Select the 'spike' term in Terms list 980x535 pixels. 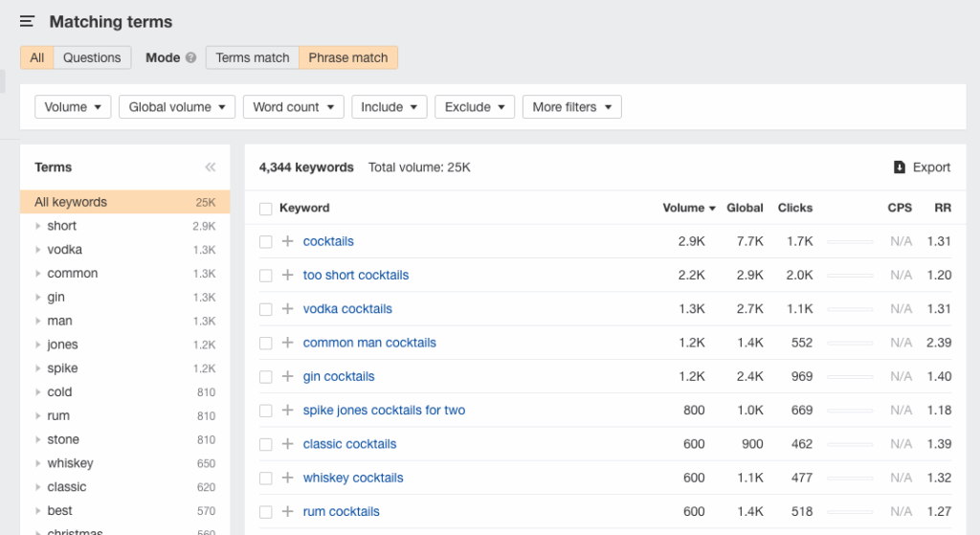62,368
